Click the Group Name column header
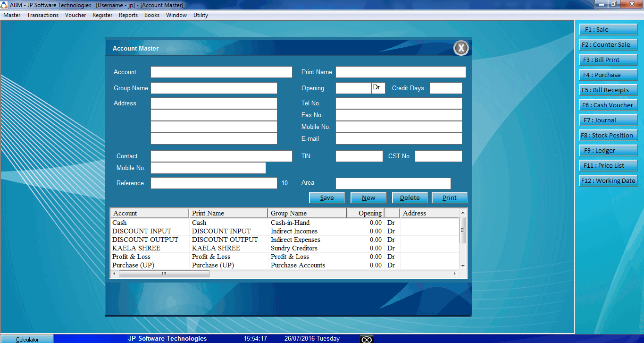The height and width of the screenshot is (343, 644). pyautogui.click(x=307, y=213)
